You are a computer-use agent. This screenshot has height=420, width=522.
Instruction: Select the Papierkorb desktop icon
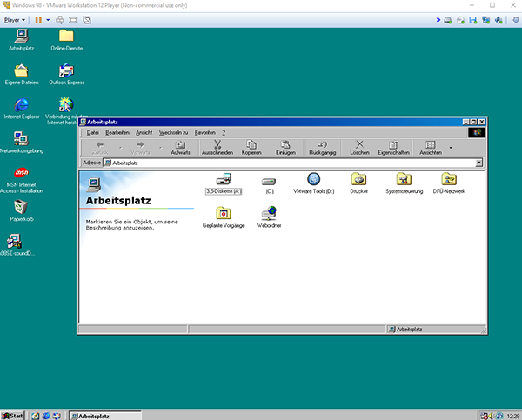(22, 206)
